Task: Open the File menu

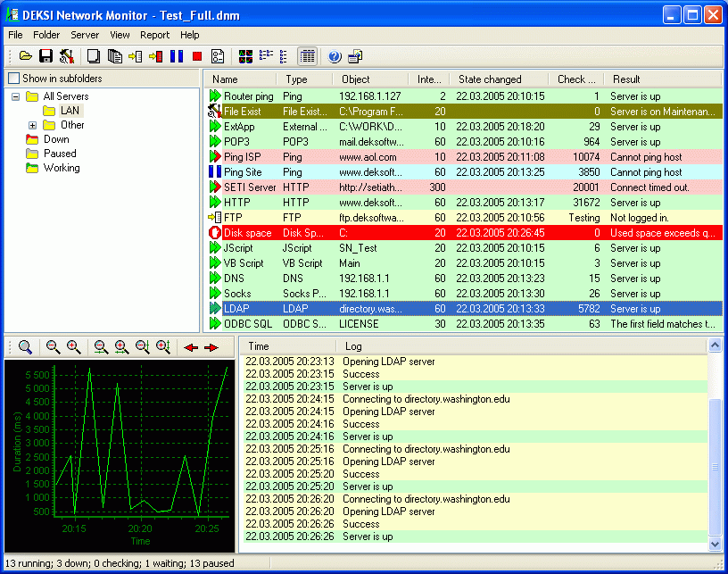Action: pos(15,35)
